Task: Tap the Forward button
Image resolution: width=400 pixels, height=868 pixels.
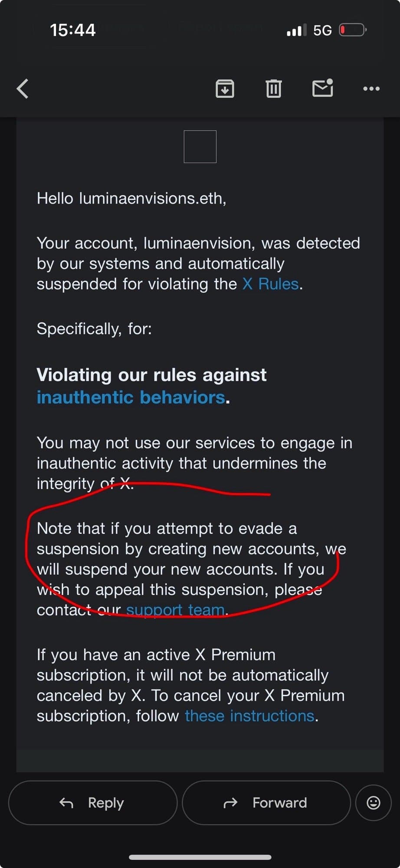Action: pos(266,802)
